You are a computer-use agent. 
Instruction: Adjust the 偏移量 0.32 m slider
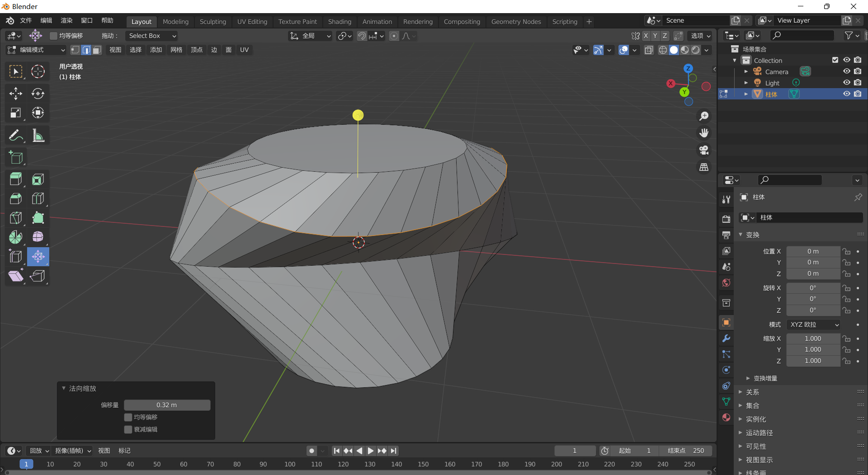click(x=167, y=405)
